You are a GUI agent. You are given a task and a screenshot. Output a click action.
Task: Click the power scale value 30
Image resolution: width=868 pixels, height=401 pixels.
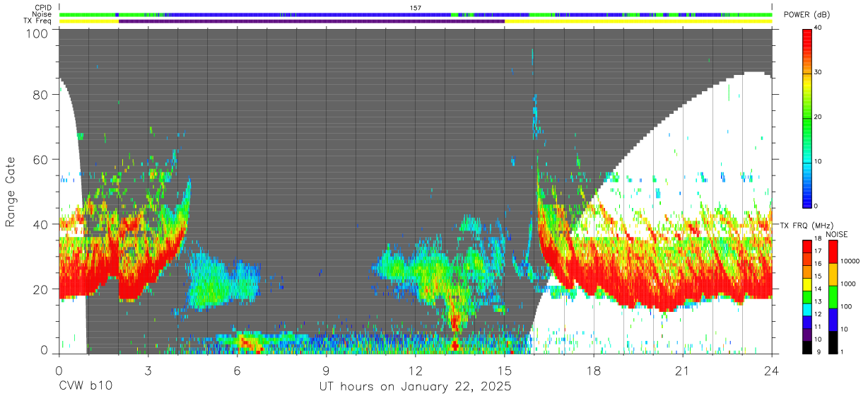click(819, 73)
